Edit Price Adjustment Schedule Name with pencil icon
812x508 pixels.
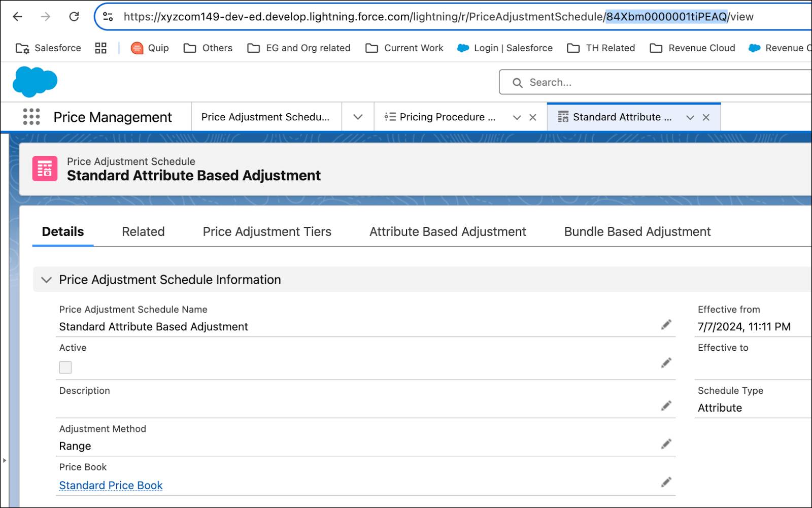(x=666, y=325)
